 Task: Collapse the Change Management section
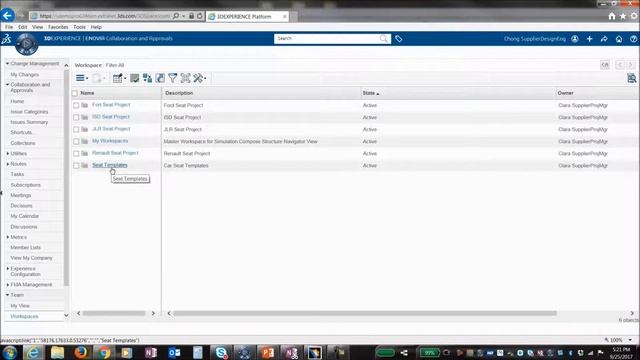(x=7, y=64)
